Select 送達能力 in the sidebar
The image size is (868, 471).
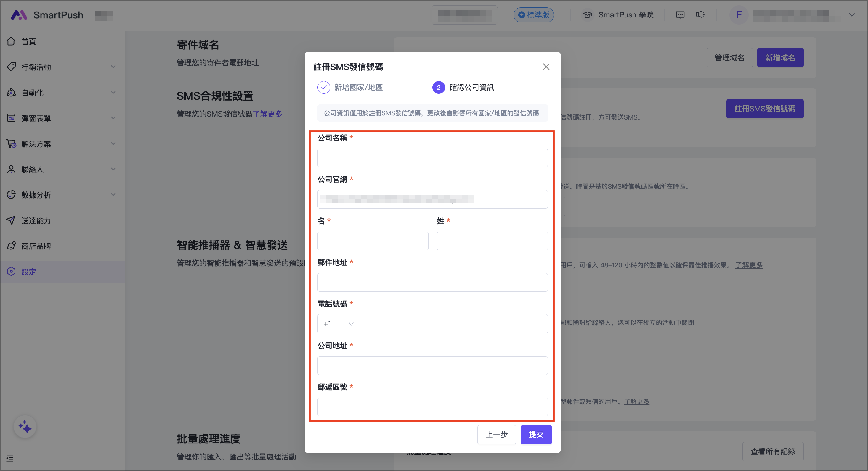(36, 220)
